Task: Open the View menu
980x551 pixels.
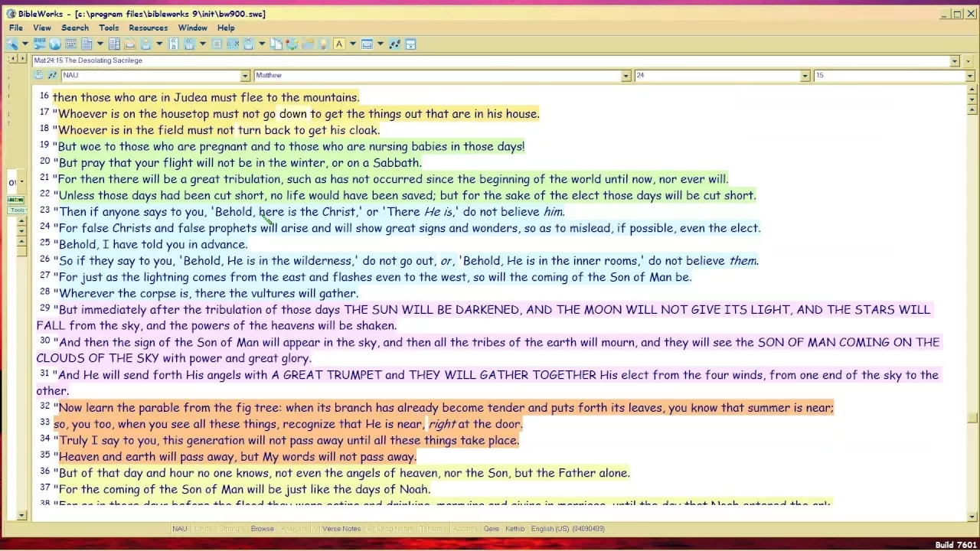Action: (x=41, y=28)
